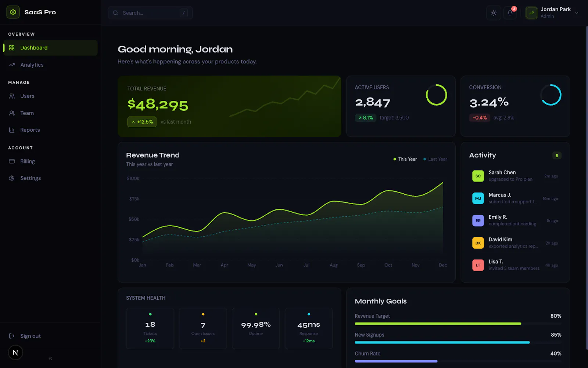Navigate to Team

(x=50, y=113)
